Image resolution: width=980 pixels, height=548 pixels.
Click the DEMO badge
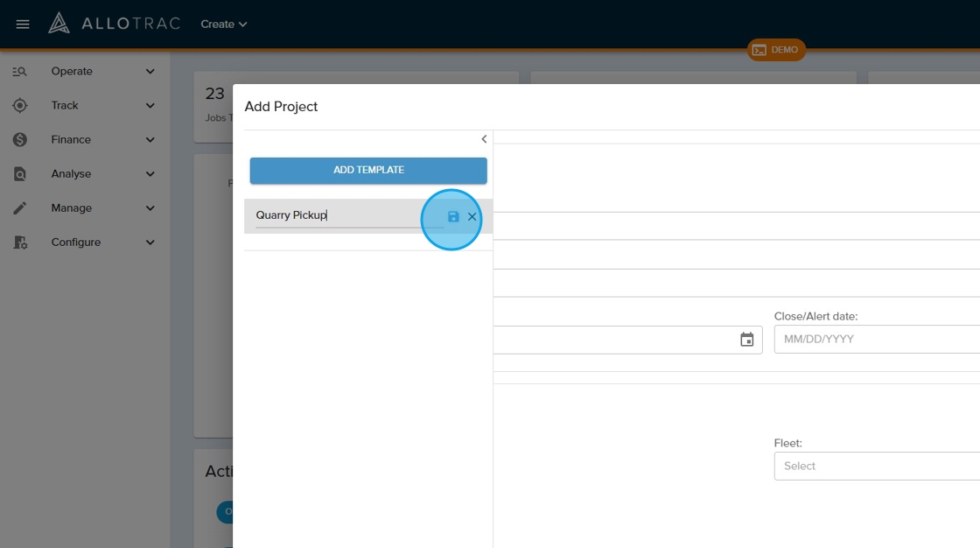point(776,50)
